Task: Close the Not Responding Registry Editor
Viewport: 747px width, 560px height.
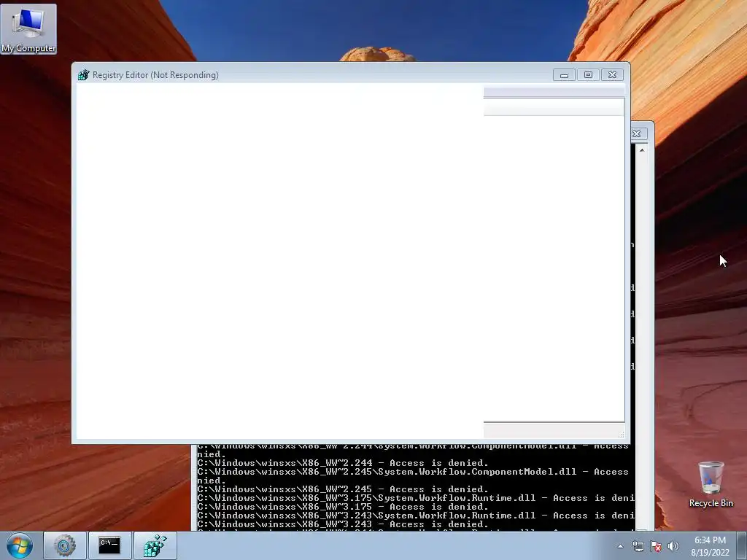Action: pyautogui.click(x=613, y=75)
